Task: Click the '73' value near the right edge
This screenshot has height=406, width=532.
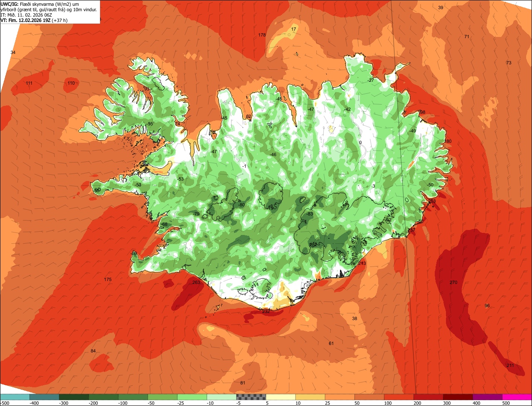Action: (x=509, y=63)
